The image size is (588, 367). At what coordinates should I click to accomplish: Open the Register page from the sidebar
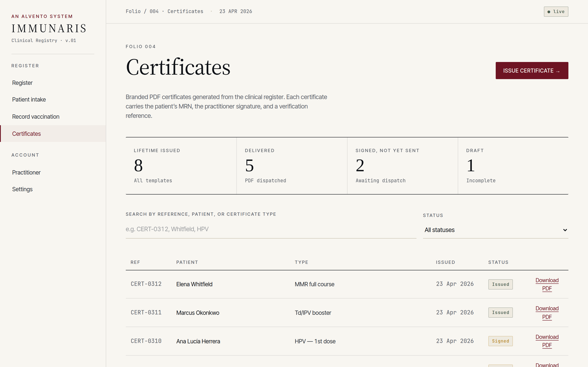tap(22, 83)
